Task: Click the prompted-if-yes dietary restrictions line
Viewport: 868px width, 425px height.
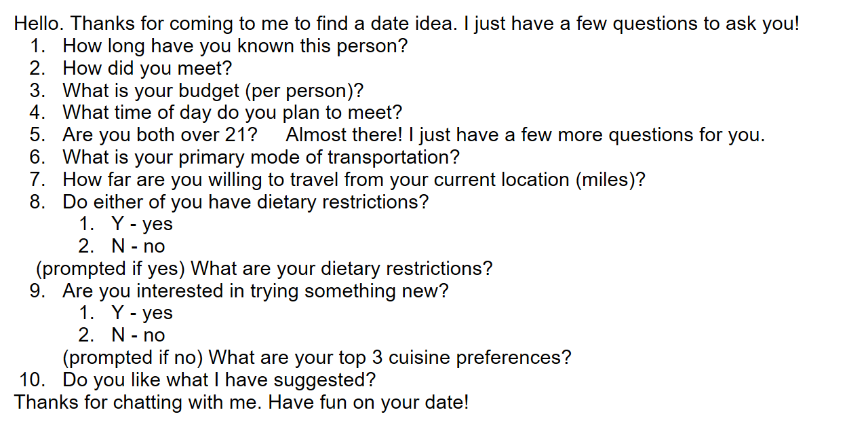Action: [x=264, y=269]
